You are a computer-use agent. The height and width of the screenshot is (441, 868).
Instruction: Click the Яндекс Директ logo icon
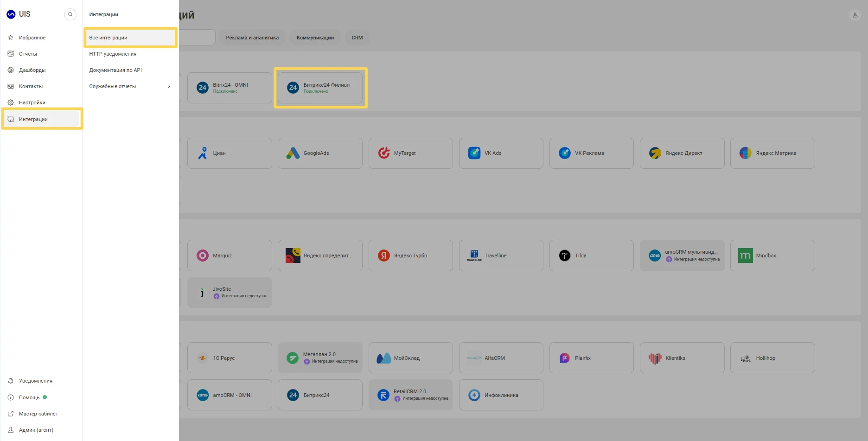tap(655, 153)
